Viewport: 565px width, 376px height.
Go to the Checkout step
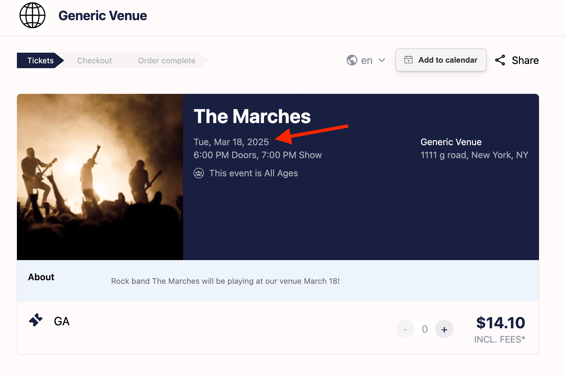click(x=94, y=61)
